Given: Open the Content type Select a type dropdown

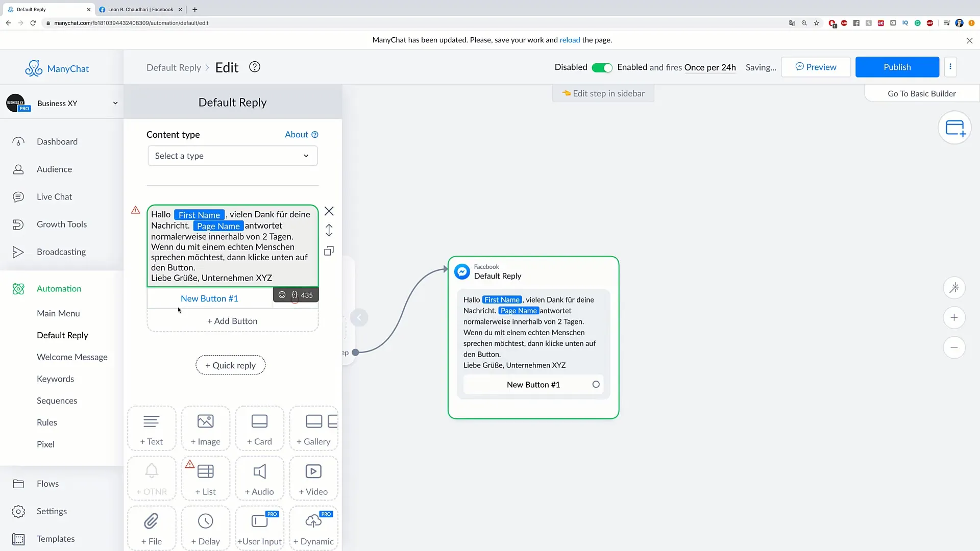Looking at the screenshot, I should pyautogui.click(x=232, y=156).
